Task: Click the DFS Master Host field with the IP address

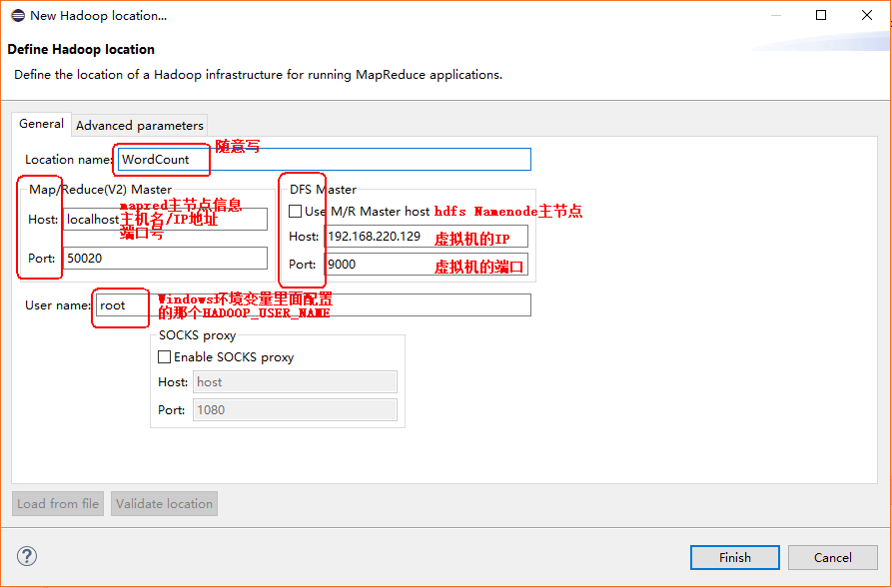Action: [x=427, y=237]
